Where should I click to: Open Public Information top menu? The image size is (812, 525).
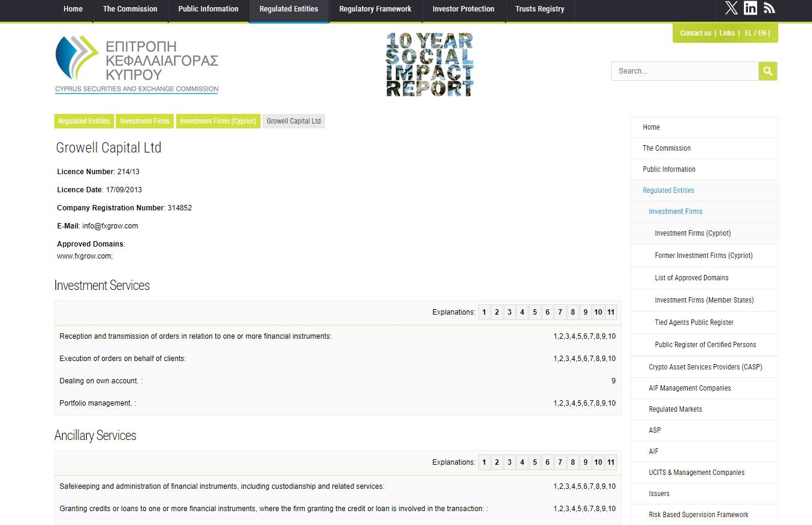coord(208,9)
